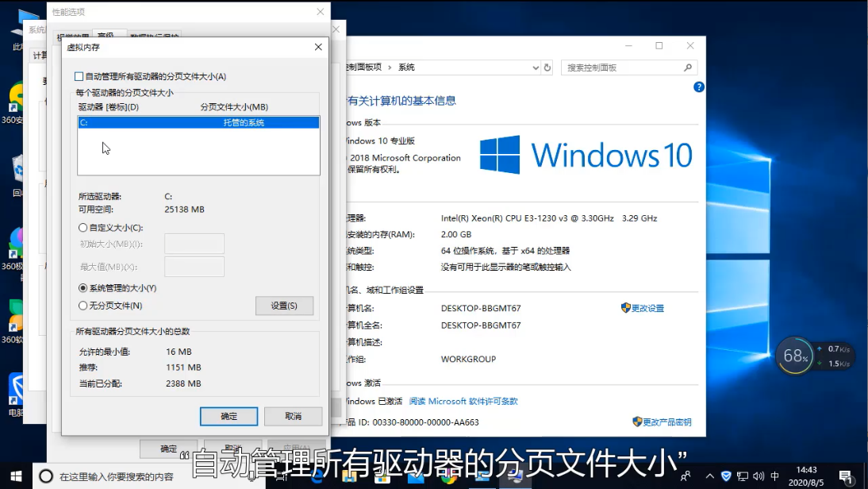The image size is (868, 489).
Task: Select the C: drive row in list
Action: [198, 122]
